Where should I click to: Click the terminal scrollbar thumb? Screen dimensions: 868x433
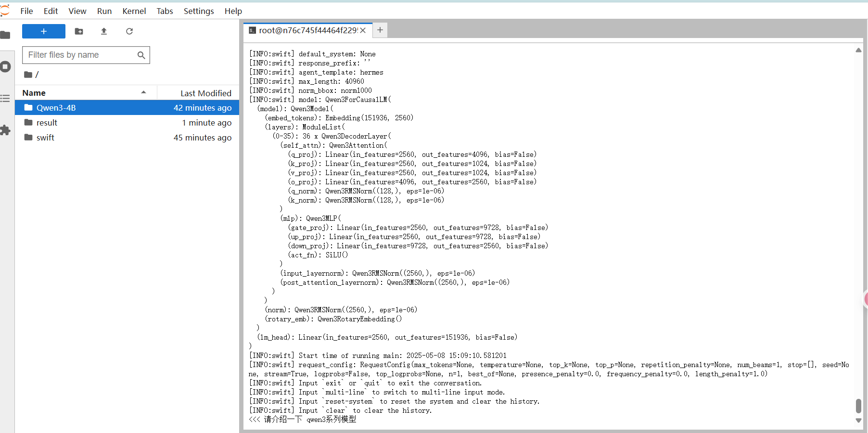point(858,406)
